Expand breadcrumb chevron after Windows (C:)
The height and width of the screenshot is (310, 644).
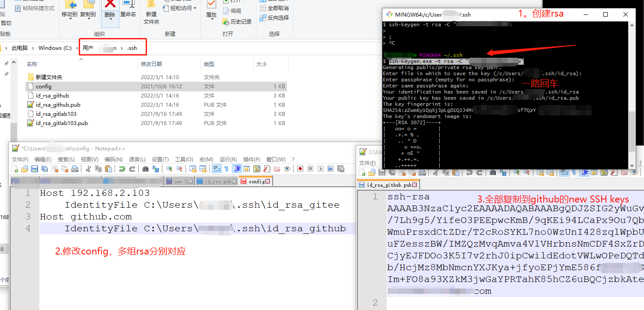77,48
